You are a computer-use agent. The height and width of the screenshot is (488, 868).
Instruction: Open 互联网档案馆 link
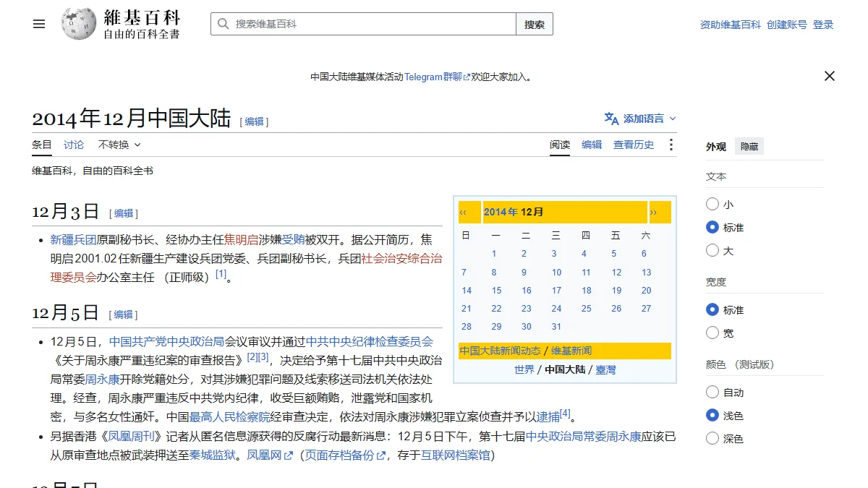(456, 455)
